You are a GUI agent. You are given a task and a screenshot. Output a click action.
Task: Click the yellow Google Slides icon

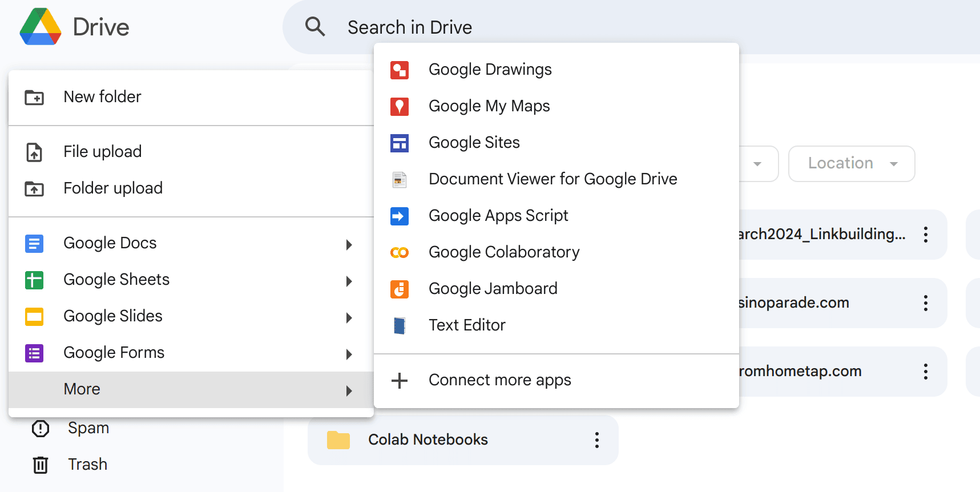[34, 317]
